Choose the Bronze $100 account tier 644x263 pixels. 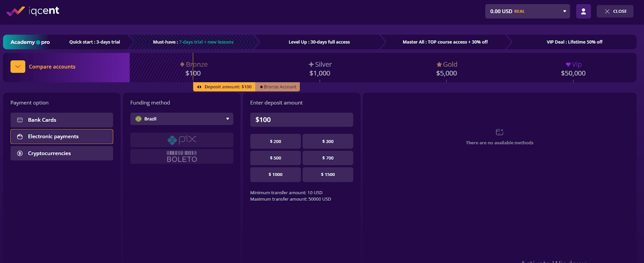coord(194,69)
